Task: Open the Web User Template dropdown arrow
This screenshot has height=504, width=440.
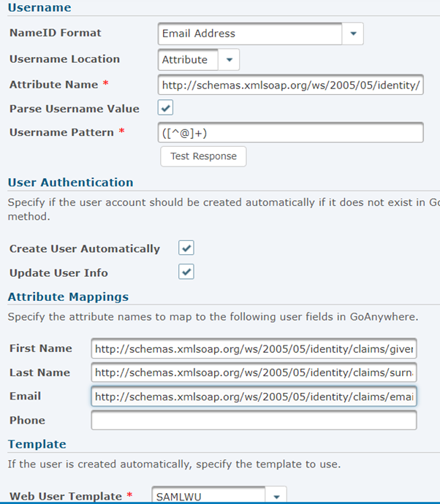Action: click(276, 496)
